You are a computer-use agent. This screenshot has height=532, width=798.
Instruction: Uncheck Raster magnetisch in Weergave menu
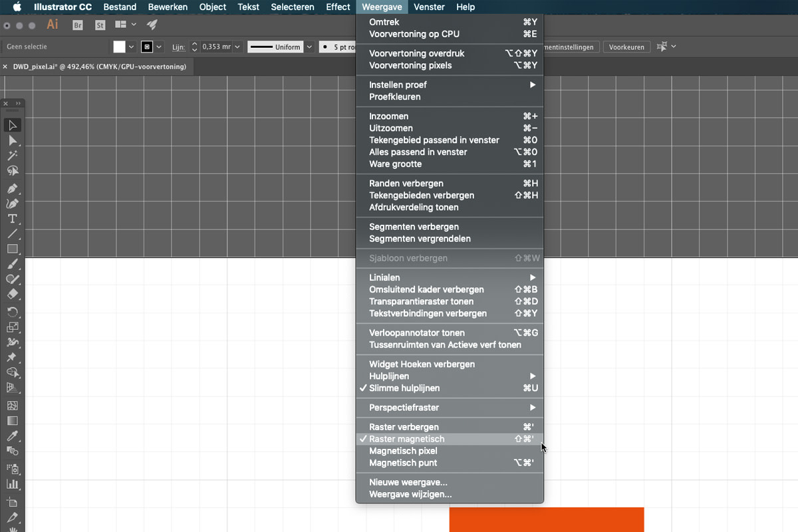[x=450, y=439]
